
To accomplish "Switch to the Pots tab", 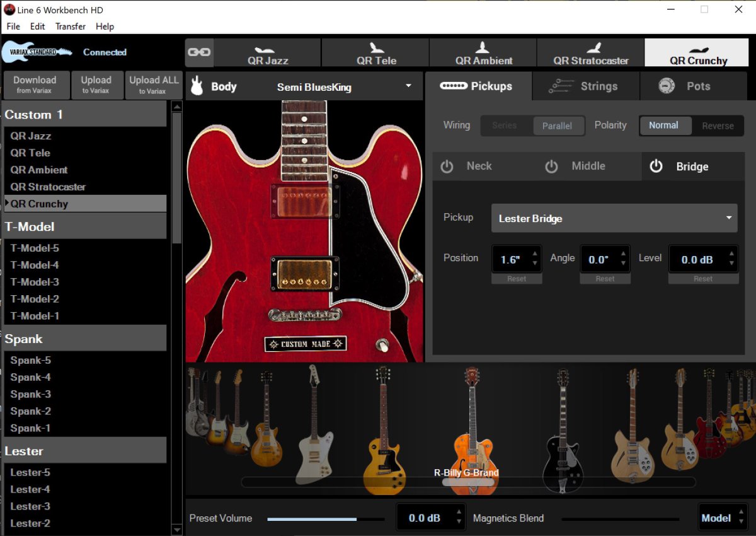I will click(x=693, y=86).
